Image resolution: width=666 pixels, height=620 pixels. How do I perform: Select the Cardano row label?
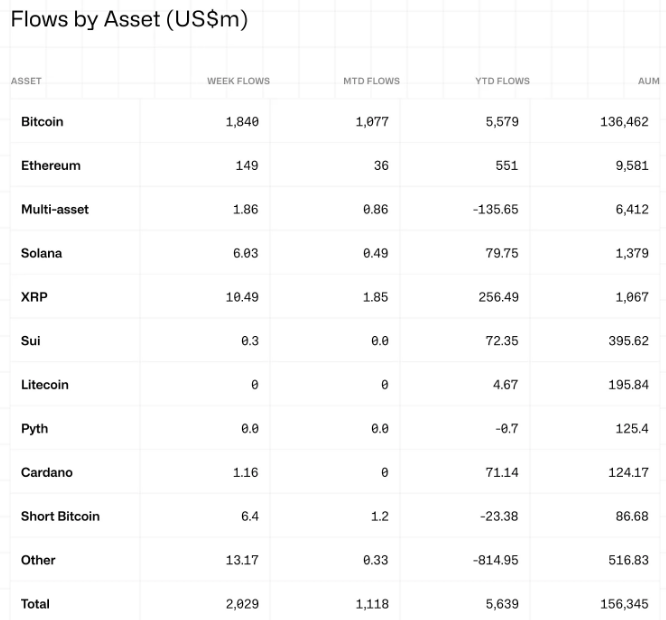pos(47,473)
